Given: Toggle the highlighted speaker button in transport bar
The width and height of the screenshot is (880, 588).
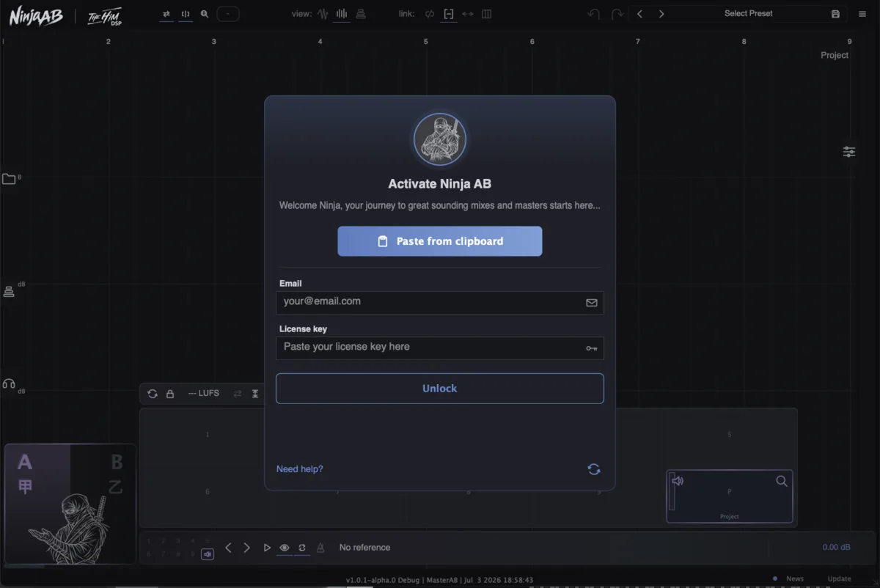Looking at the screenshot, I should (208, 554).
